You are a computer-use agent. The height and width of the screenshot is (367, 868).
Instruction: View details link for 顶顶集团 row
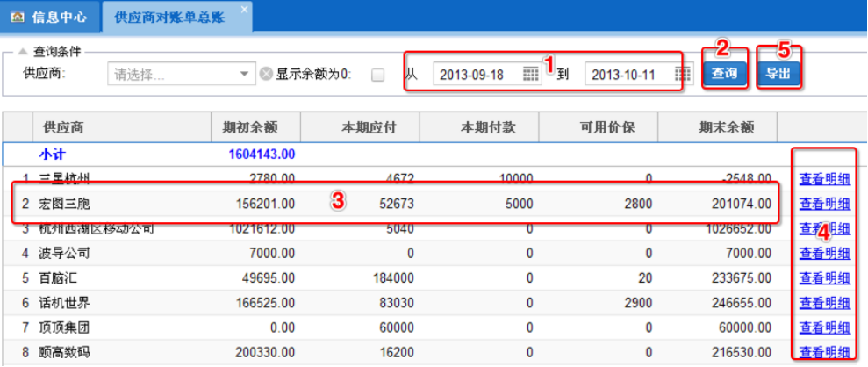click(x=823, y=327)
